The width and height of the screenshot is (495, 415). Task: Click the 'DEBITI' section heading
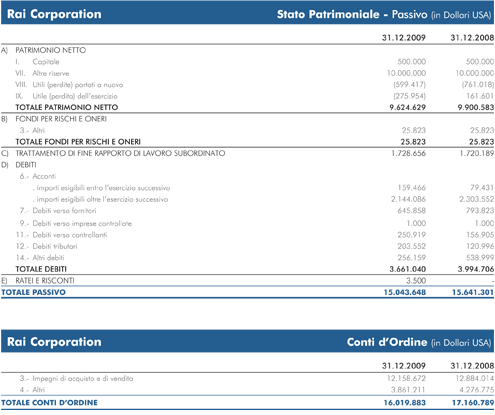click(x=26, y=165)
